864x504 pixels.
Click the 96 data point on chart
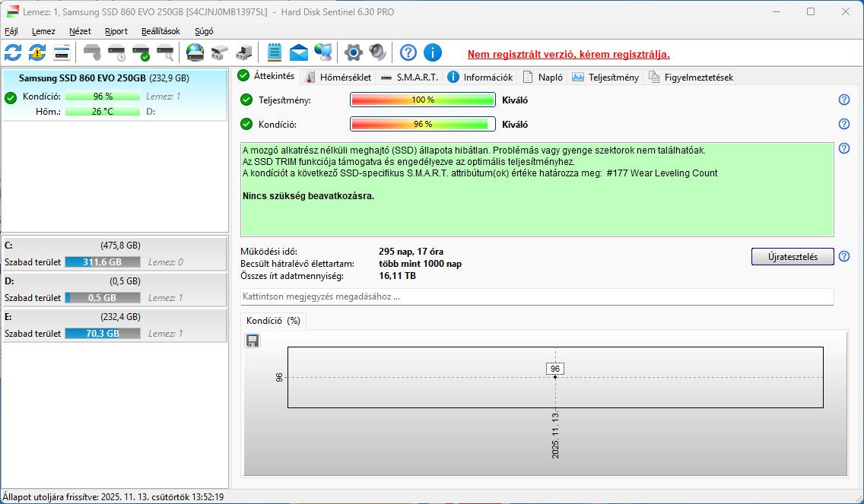tap(555, 377)
